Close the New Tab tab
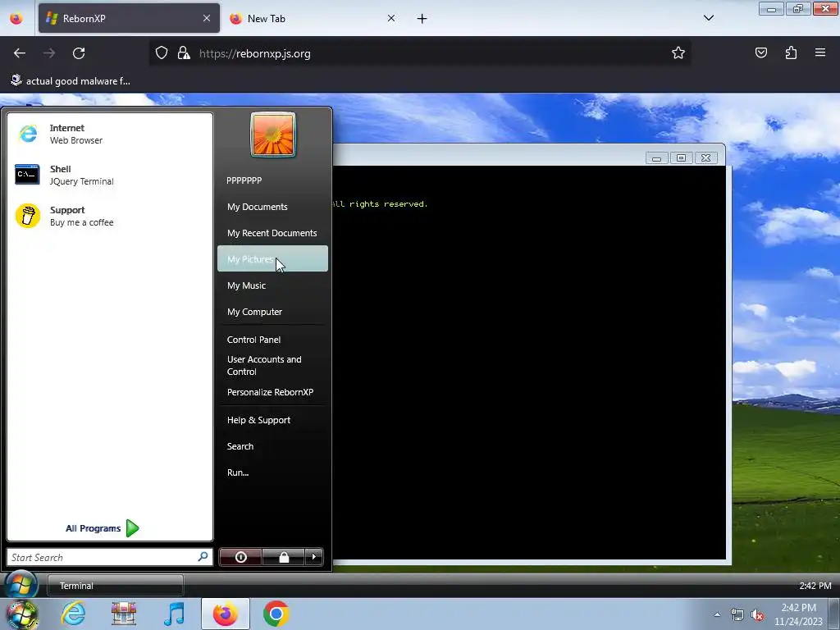Image resolution: width=840 pixels, height=630 pixels. click(x=391, y=18)
